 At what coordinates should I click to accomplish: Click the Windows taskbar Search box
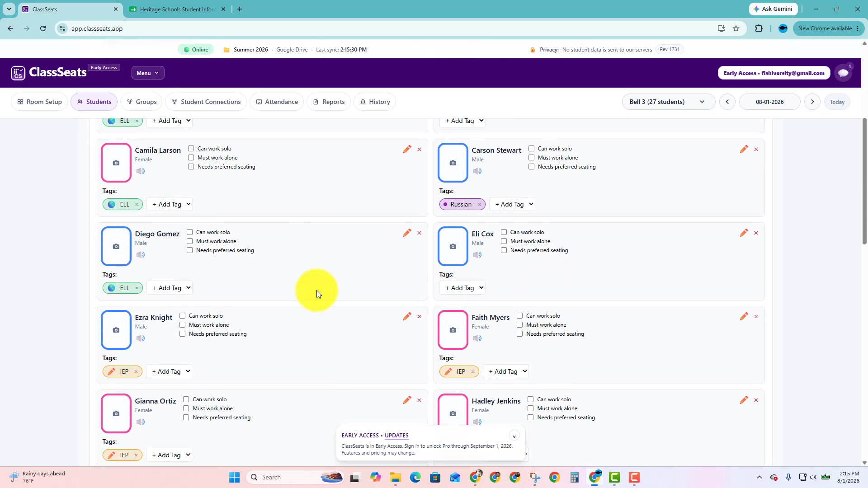point(295,478)
